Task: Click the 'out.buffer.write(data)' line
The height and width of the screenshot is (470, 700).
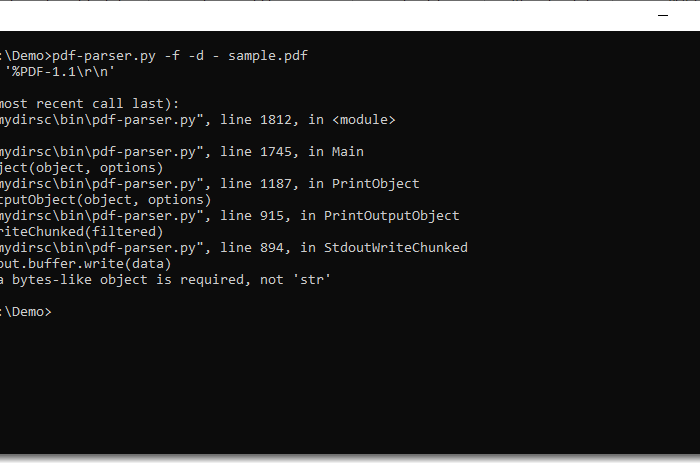Action: pyautogui.click(x=86, y=264)
